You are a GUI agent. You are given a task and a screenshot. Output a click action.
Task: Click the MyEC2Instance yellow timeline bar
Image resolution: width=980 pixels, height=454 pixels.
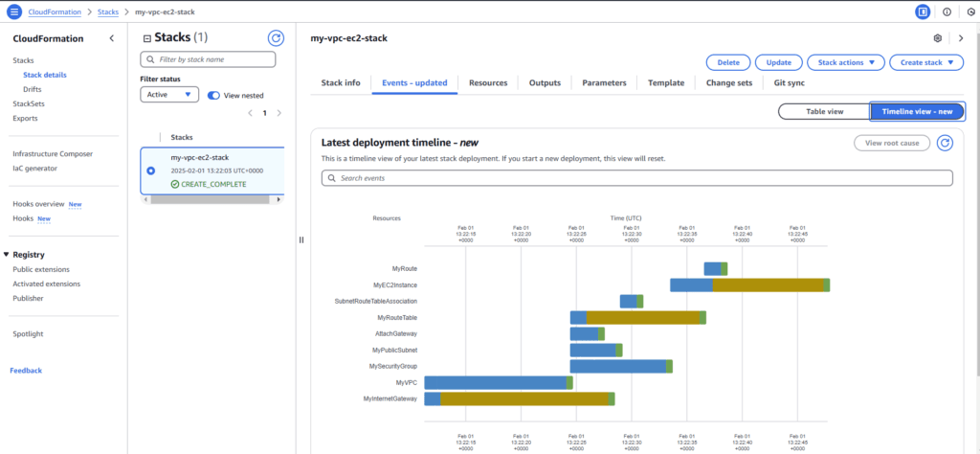coord(768,285)
